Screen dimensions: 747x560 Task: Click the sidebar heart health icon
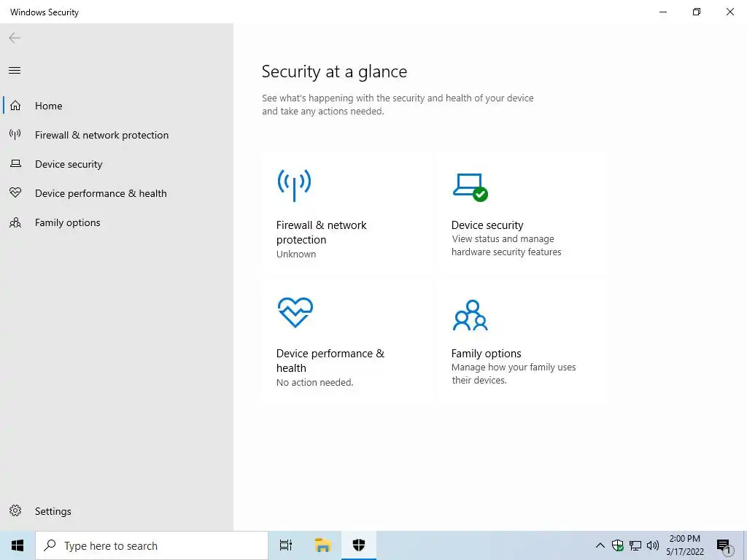[x=15, y=192]
